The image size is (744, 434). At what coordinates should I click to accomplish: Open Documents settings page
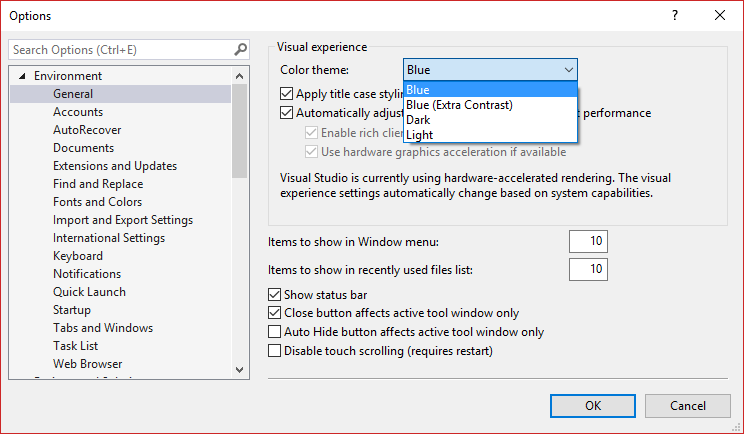[84, 148]
